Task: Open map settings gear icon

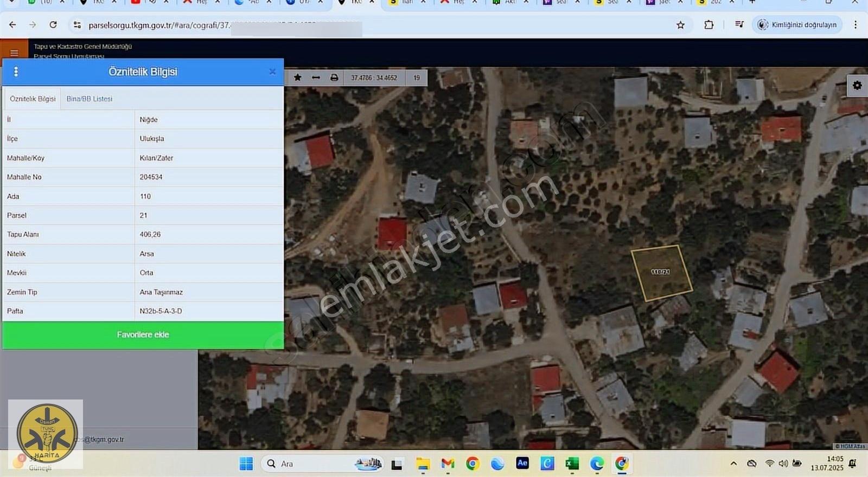Action: (x=857, y=85)
